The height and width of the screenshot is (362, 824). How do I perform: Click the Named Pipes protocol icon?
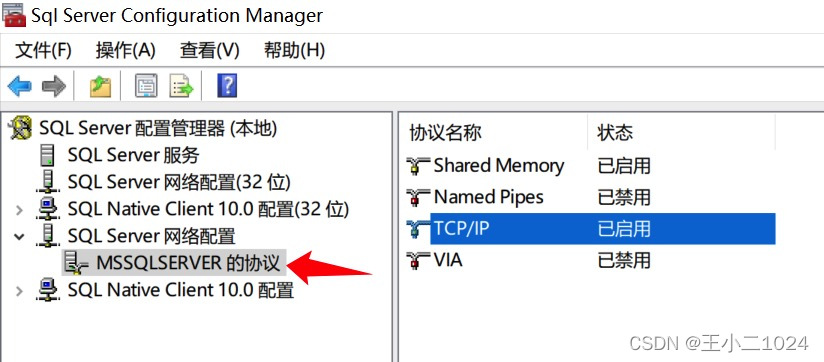[417, 198]
